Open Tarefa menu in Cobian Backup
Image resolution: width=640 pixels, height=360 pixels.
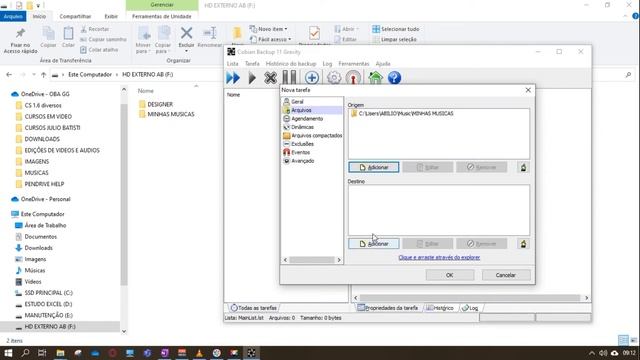(252, 64)
